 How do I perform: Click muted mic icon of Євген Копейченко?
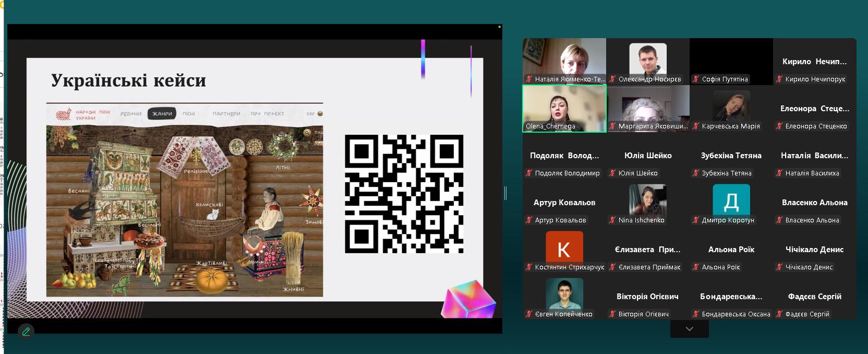pyautogui.click(x=529, y=314)
